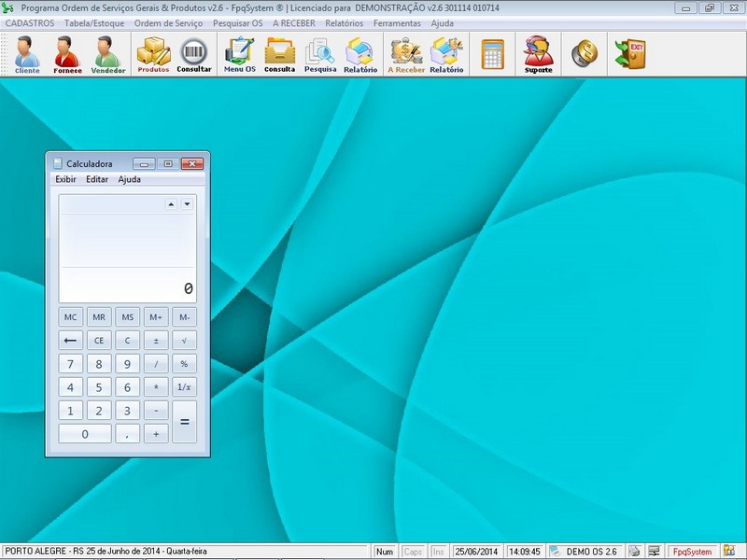This screenshot has height=560, width=747.
Task: Click the square root button
Action: pos(184,341)
